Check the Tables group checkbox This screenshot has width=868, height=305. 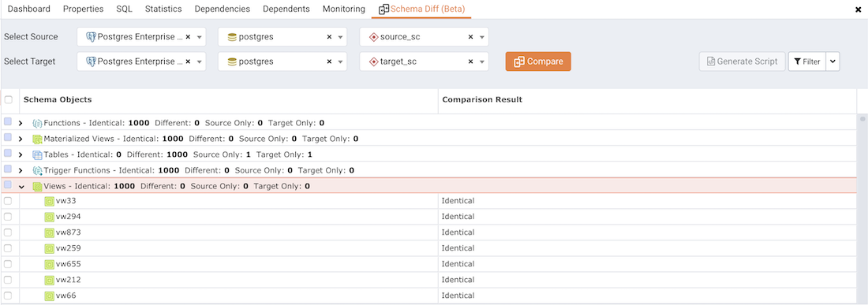click(x=8, y=153)
